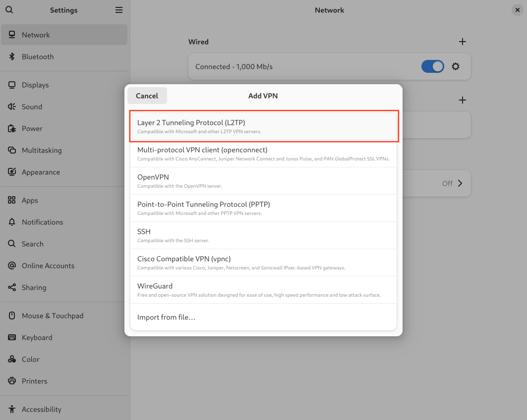This screenshot has width=527, height=420.
Task: Click the Multitasking icon
Action: click(12, 150)
